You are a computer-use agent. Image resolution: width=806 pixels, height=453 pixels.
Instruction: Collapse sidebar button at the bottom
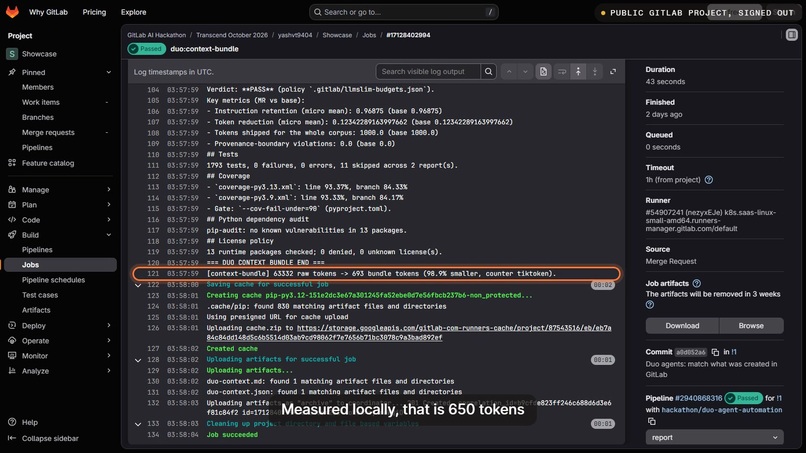click(43, 438)
